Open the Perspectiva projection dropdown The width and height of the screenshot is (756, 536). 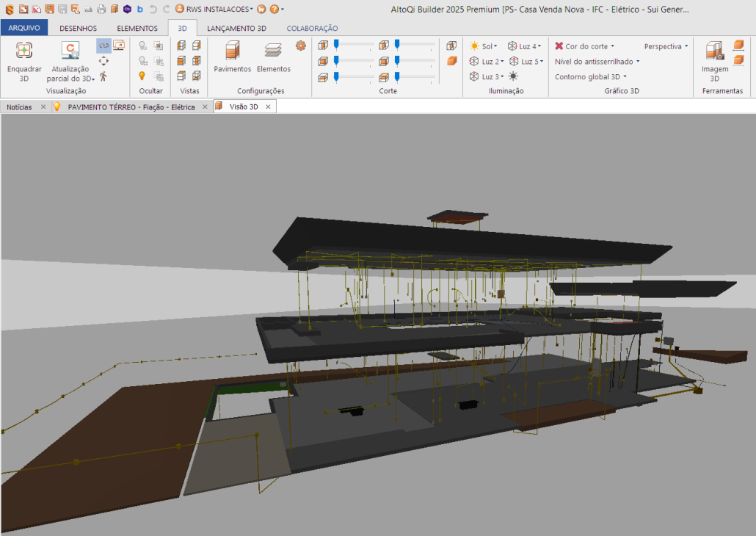(x=666, y=46)
